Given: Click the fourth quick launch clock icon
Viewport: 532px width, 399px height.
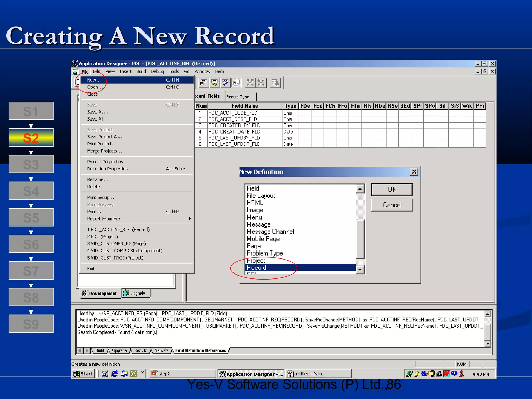Looking at the screenshot, I should tap(134, 374).
